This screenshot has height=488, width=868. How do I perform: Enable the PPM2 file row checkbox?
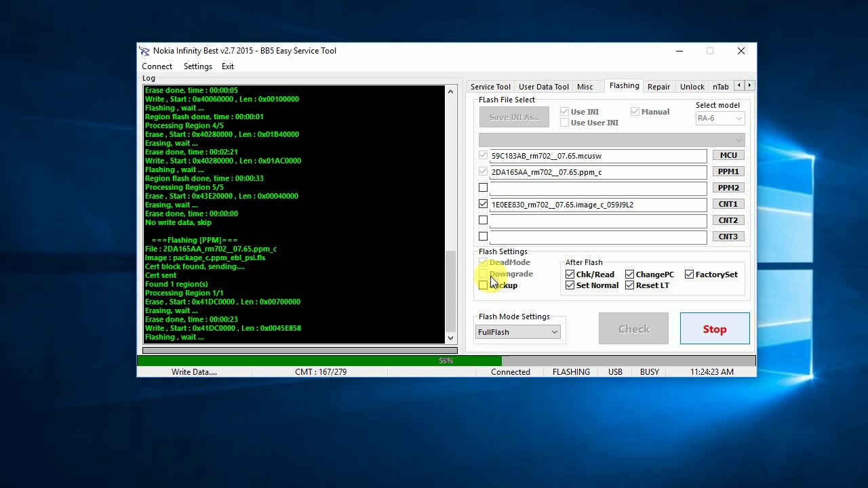[x=483, y=188]
